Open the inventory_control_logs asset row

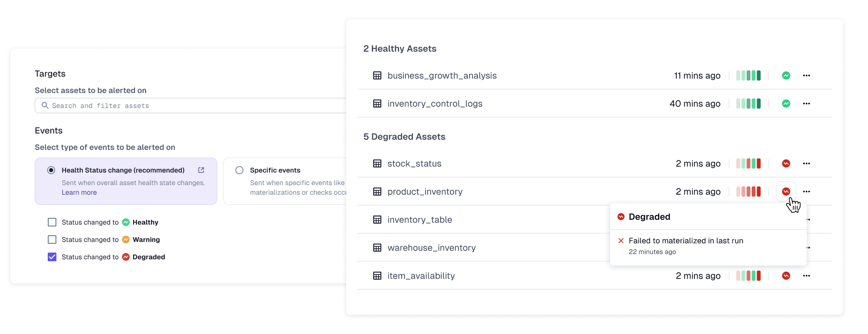click(434, 104)
